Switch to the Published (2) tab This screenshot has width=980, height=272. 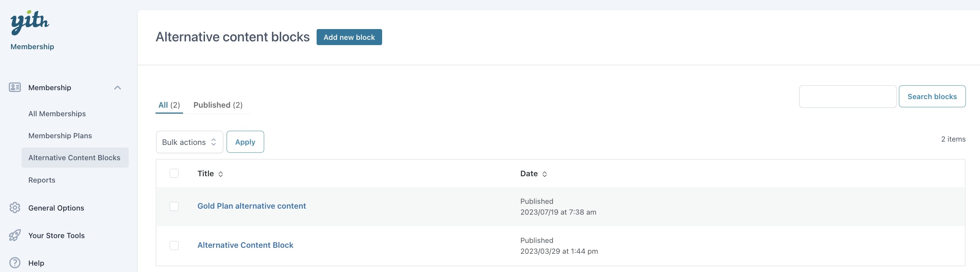point(218,105)
